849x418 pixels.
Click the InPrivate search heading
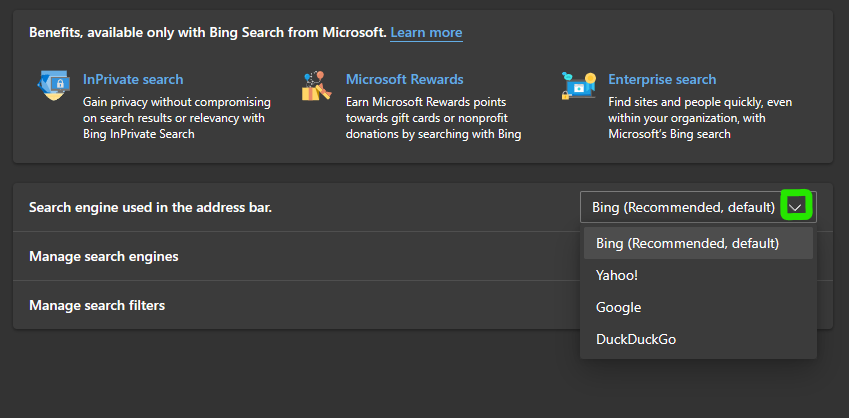(133, 79)
